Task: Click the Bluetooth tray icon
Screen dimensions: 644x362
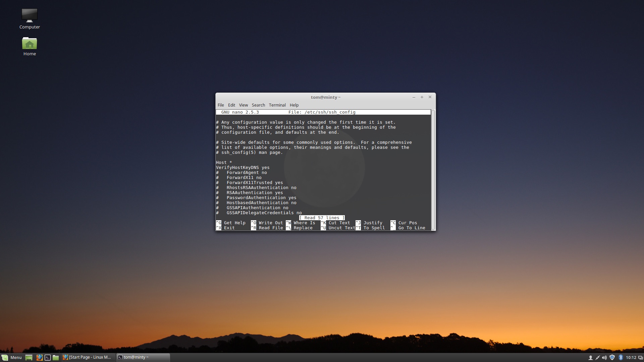Action: (621, 358)
